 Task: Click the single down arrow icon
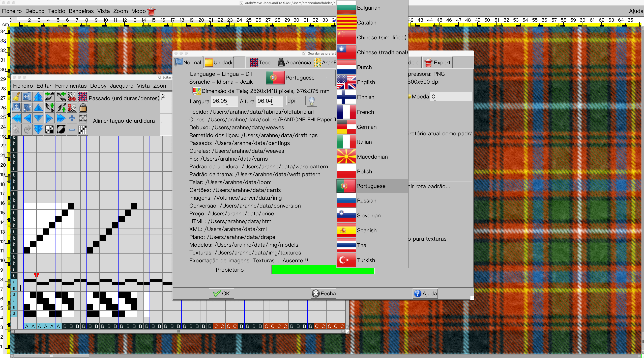38,118
